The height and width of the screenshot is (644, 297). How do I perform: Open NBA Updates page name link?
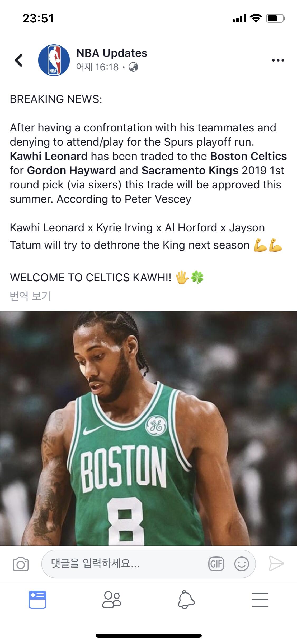[112, 53]
